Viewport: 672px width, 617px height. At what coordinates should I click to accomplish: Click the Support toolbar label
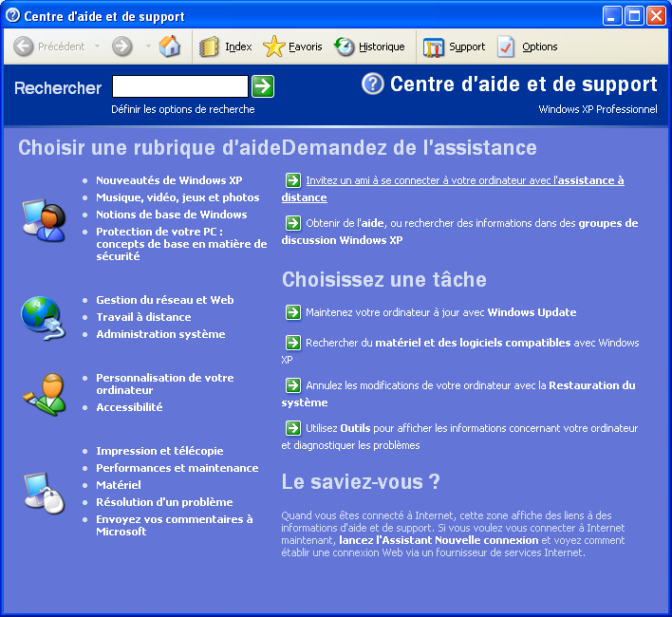click(x=467, y=47)
